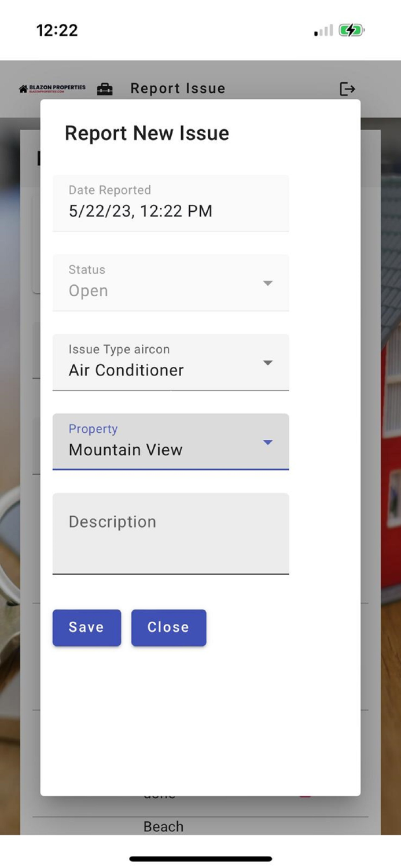Click the Blazon Properties logo
The height and width of the screenshot is (868, 401).
pyautogui.click(x=52, y=89)
